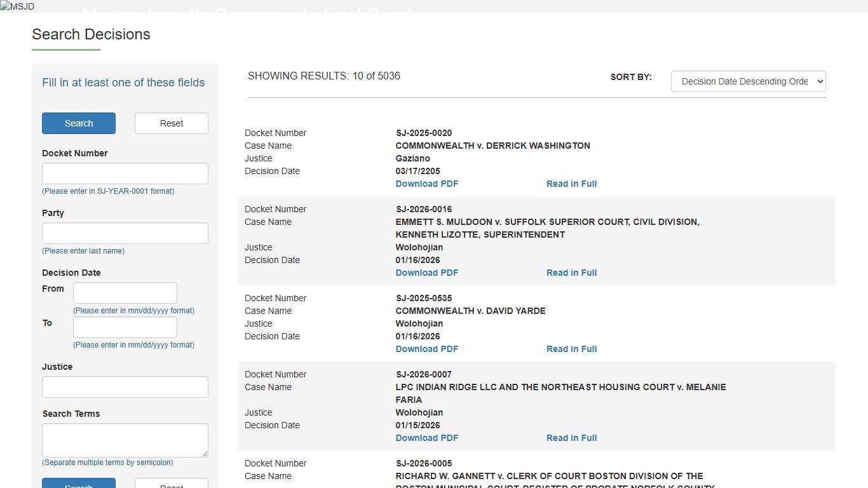Open Read in Full for SJ-2026-0007
Screen dimensions: 868x488
571,438
